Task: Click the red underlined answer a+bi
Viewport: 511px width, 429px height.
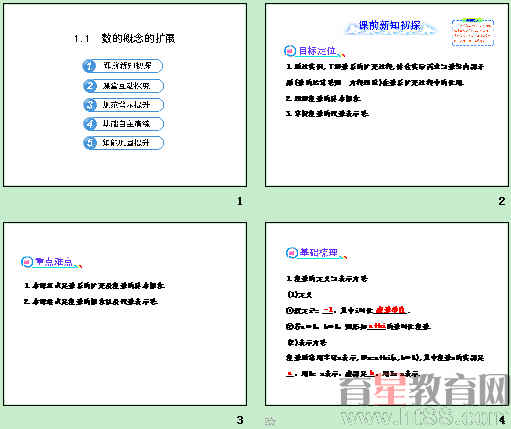Action: 377,326
